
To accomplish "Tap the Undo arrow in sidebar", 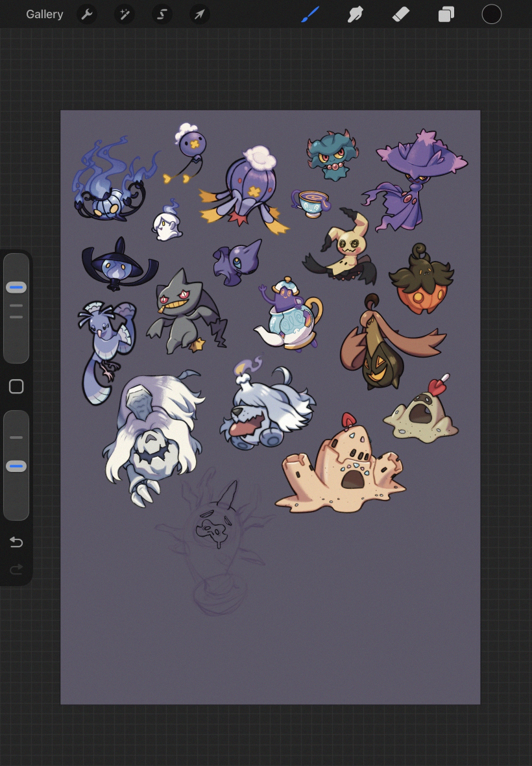I will click(16, 543).
